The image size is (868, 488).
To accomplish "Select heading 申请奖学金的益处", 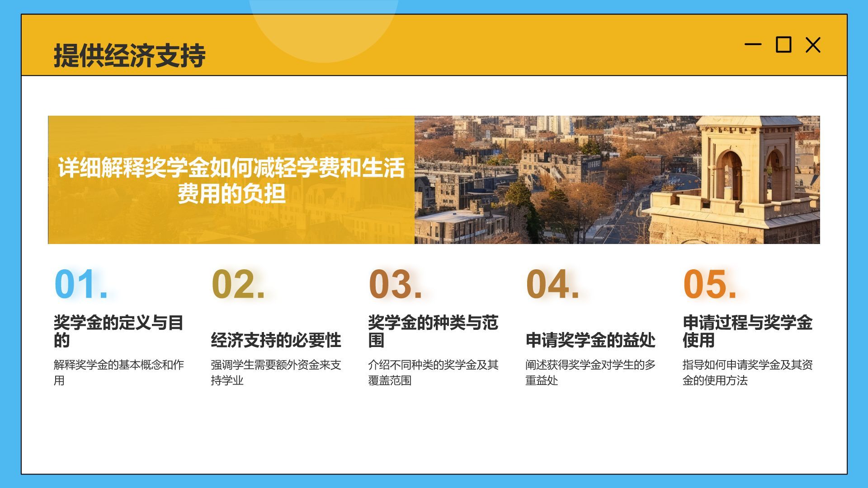I will point(590,340).
